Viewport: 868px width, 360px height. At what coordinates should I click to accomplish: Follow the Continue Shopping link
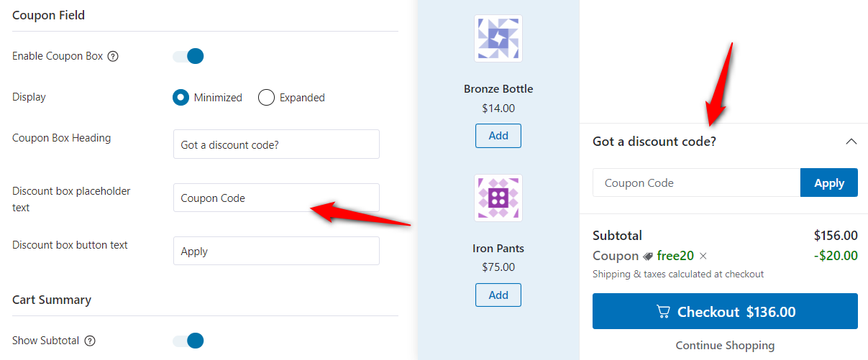pos(725,346)
